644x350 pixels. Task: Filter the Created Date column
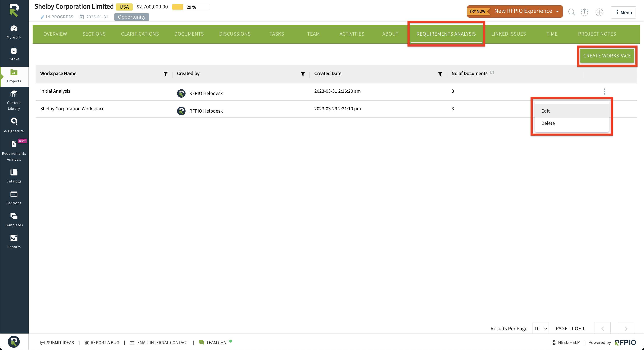[440, 74]
